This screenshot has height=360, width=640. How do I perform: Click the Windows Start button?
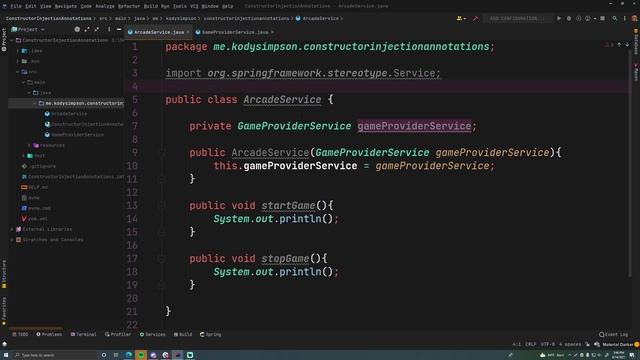[6, 355]
